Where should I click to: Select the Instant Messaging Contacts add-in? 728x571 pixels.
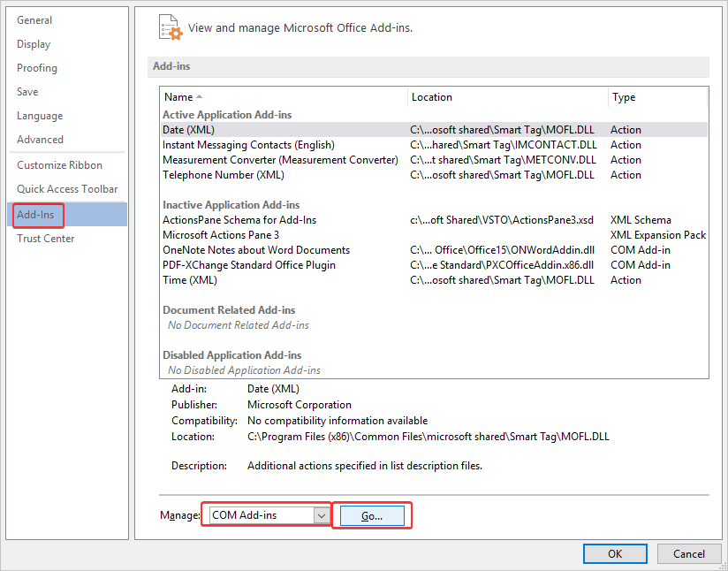pyautogui.click(x=248, y=145)
